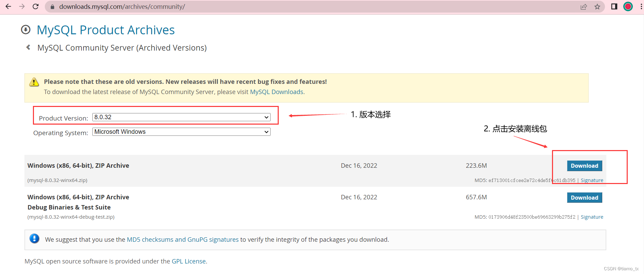Follow the MySQL Downloads link

click(276, 92)
